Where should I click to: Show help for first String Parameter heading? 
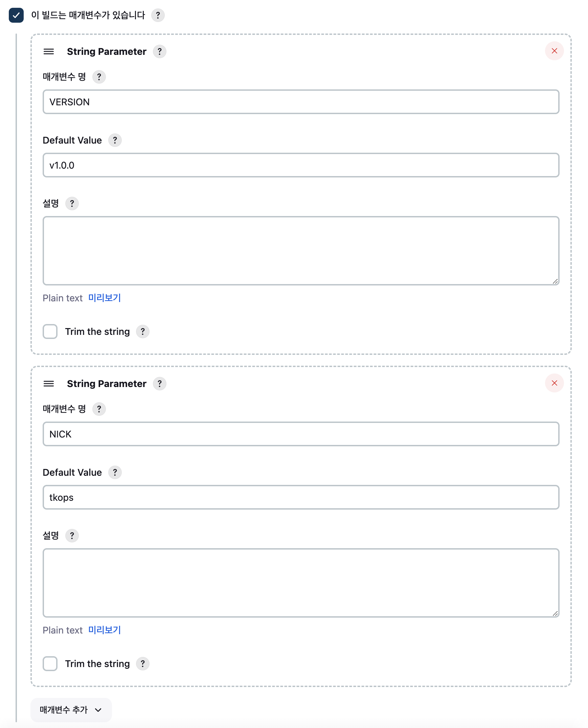[x=160, y=51]
